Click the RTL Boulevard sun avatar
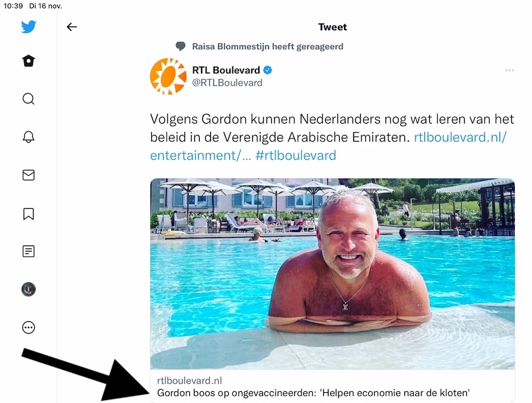Image resolution: width=532 pixels, height=403 pixels. [x=168, y=76]
